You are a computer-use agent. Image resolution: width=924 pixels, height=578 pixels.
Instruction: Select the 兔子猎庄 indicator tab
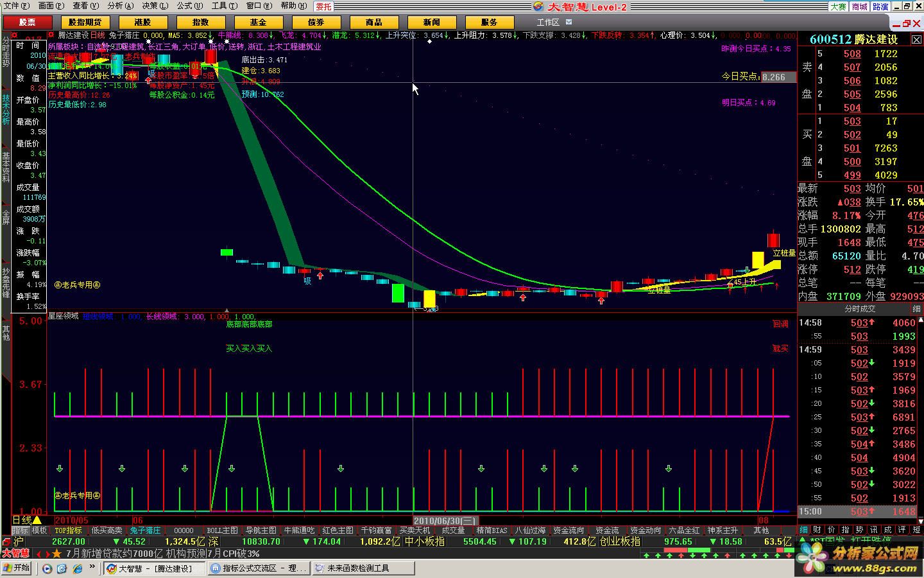click(x=145, y=530)
